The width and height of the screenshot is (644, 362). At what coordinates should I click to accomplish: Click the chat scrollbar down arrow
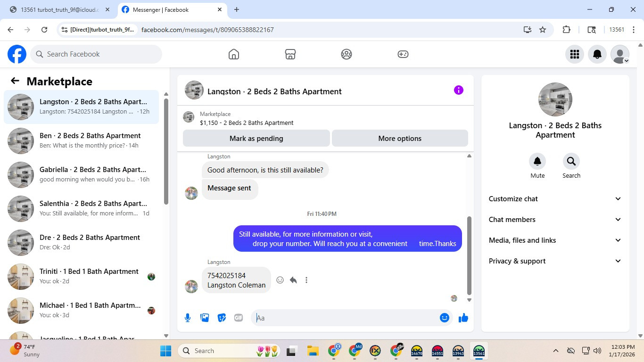click(x=469, y=300)
